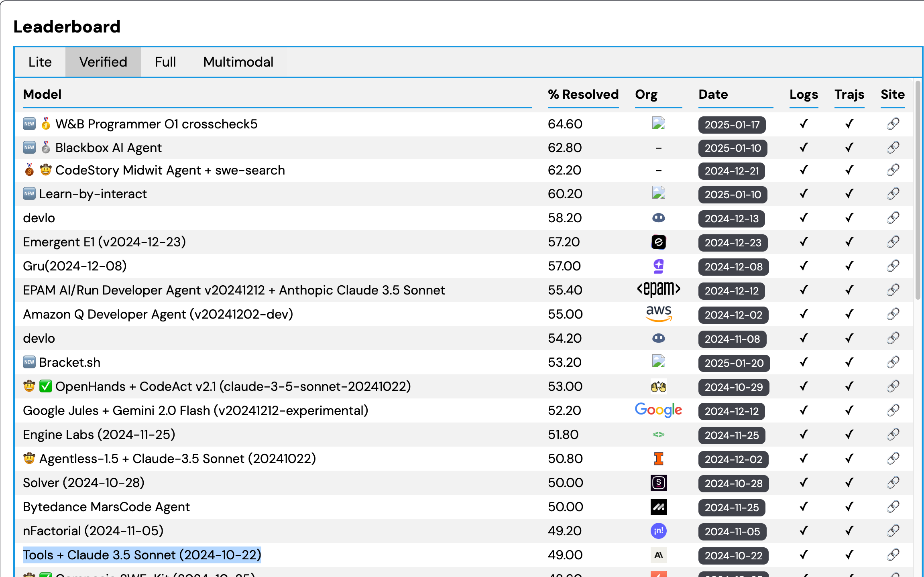Switch to the Full tab
This screenshot has width=924, height=577.
coord(165,62)
